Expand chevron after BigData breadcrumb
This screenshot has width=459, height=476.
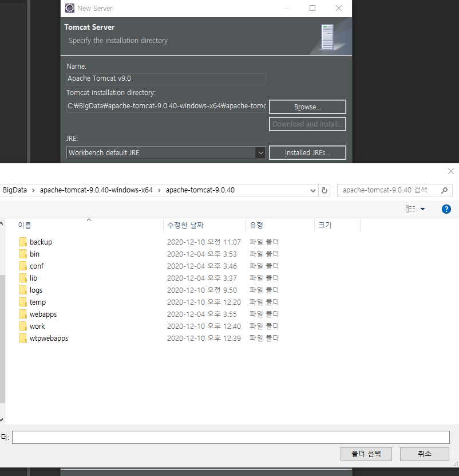(x=33, y=190)
